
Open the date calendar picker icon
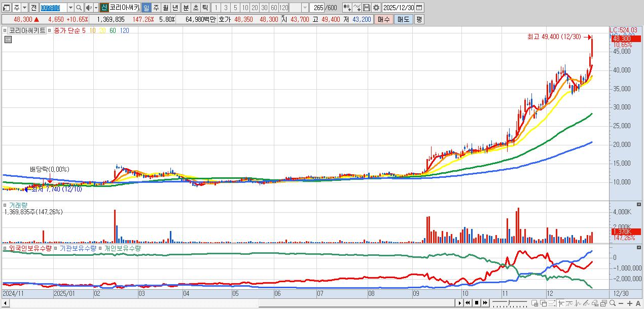point(419,8)
